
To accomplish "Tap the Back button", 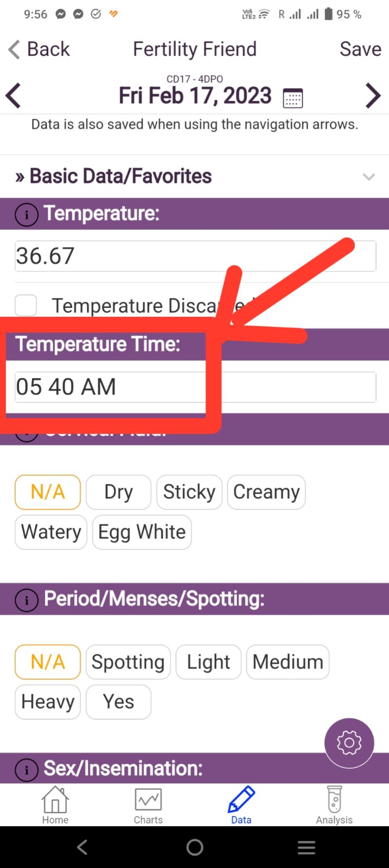I will (39, 49).
